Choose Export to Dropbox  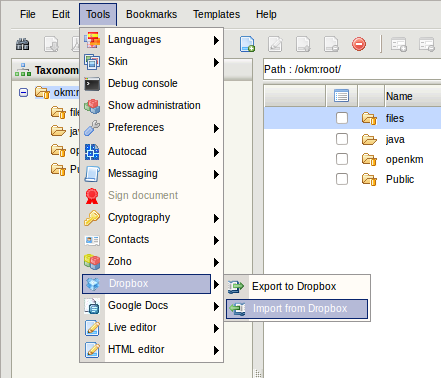(x=297, y=286)
